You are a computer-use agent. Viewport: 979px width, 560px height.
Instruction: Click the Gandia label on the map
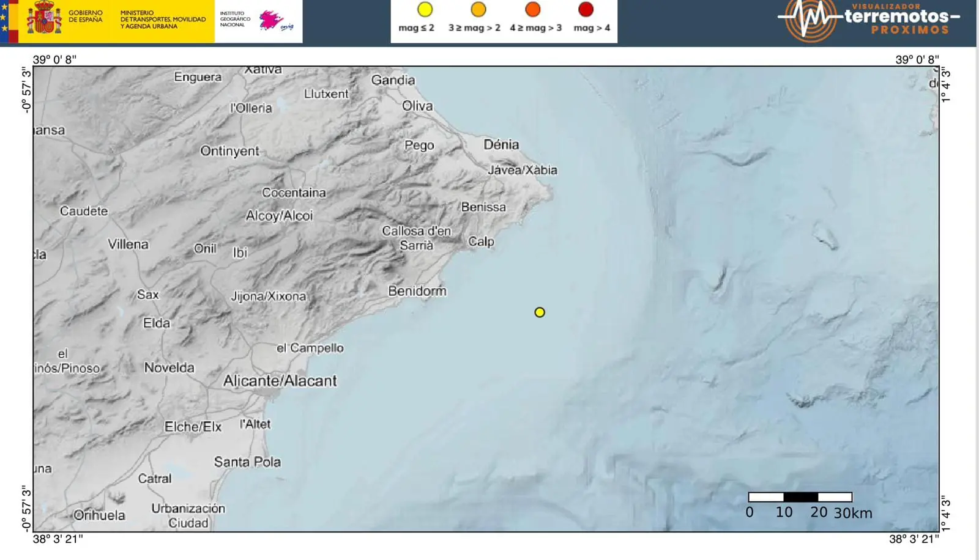pos(393,80)
